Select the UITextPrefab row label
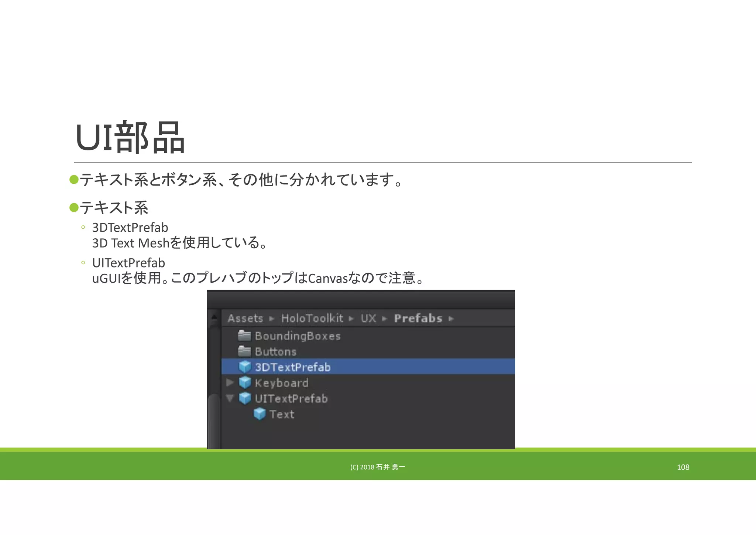The height and width of the screenshot is (535, 756). (x=291, y=398)
